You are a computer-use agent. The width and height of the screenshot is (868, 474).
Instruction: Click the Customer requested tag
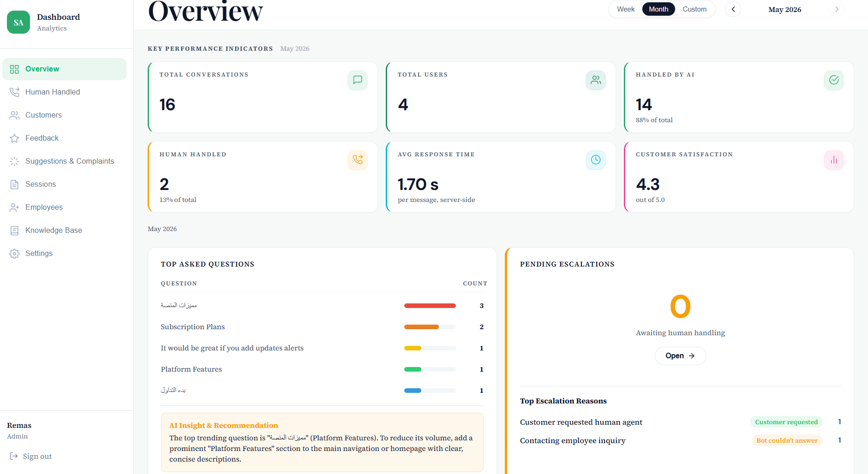(x=786, y=422)
